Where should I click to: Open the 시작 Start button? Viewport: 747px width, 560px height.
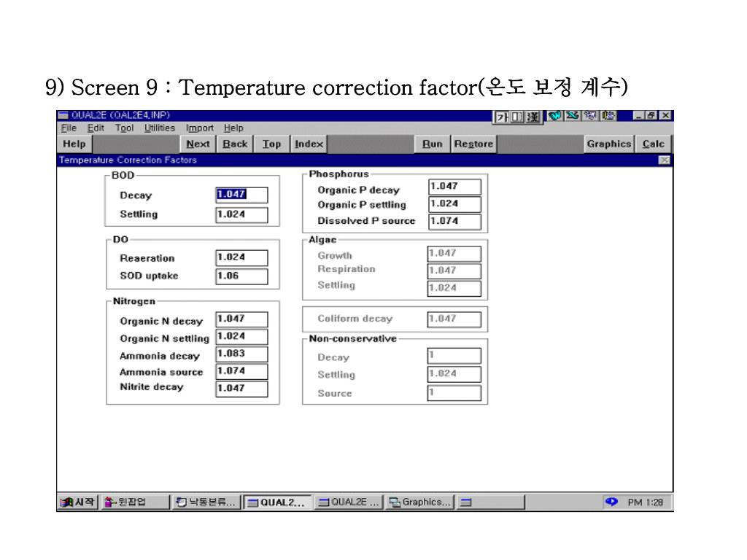77,502
